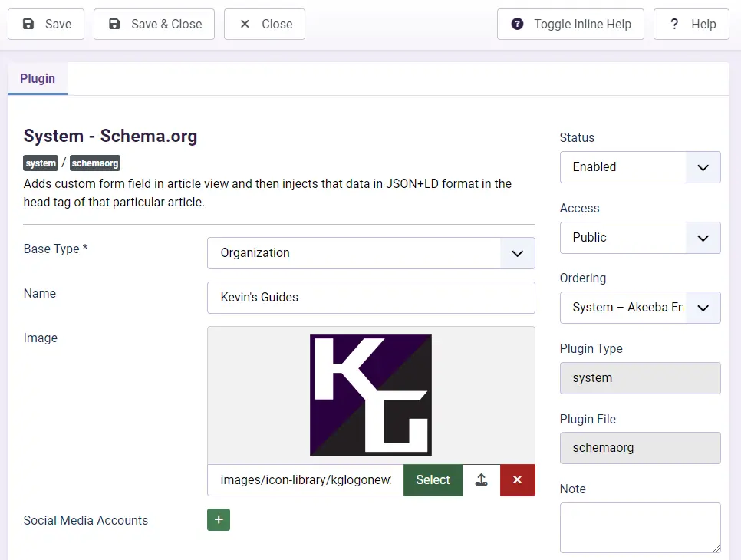This screenshot has height=560, width=741.
Task: Open the Help button
Action: pos(692,24)
